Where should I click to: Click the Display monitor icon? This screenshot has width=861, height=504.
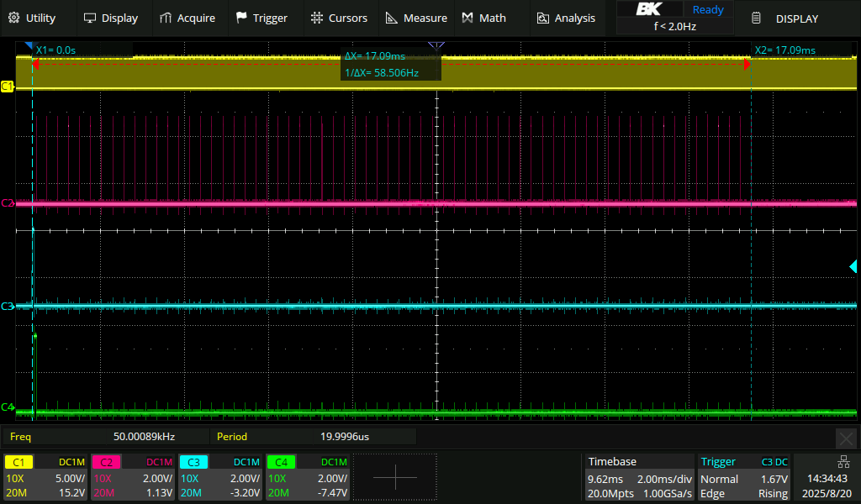[89, 18]
